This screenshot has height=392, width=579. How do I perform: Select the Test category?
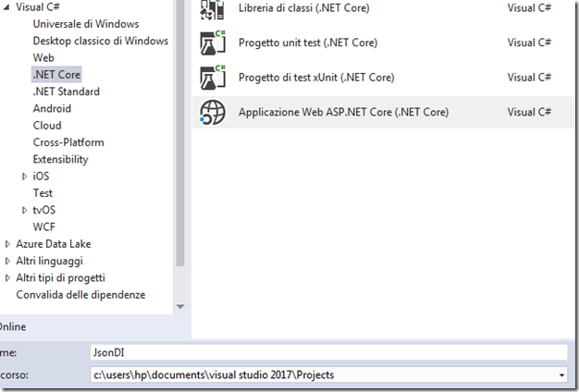[43, 193]
